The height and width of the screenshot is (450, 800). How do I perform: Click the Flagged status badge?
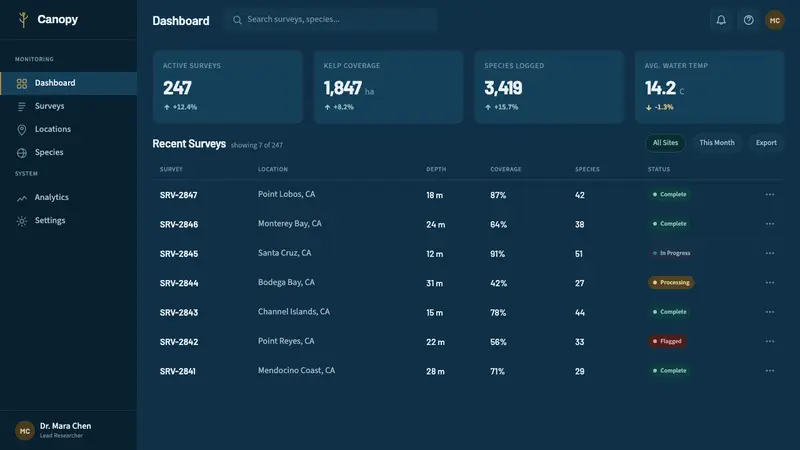pyautogui.click(x=667, y=341)
